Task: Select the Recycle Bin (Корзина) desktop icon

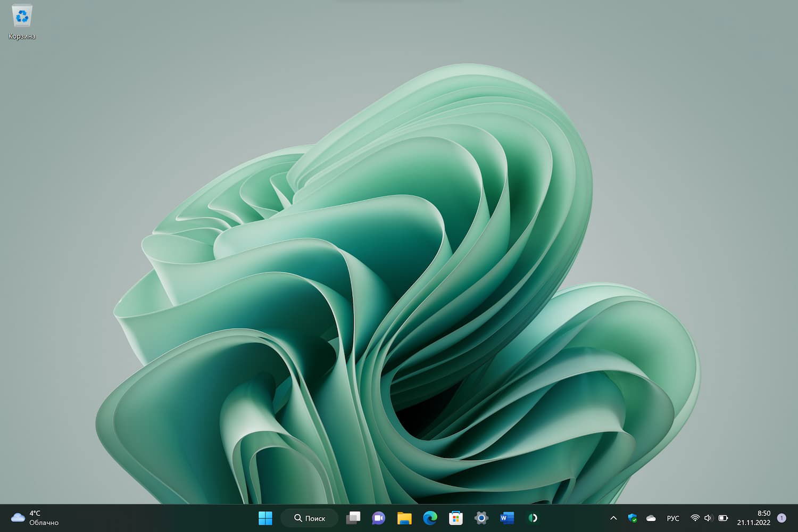Action: (22, 22)
